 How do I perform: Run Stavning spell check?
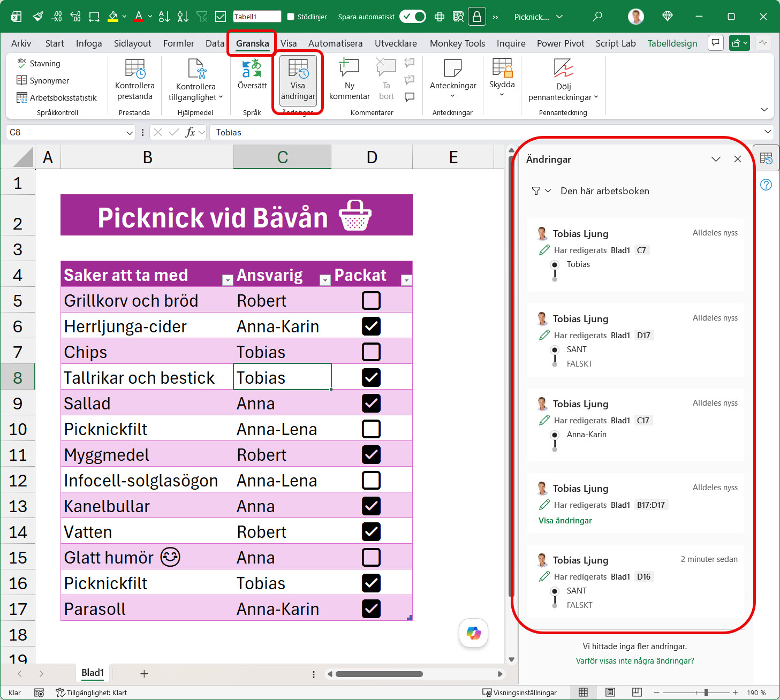39,63
